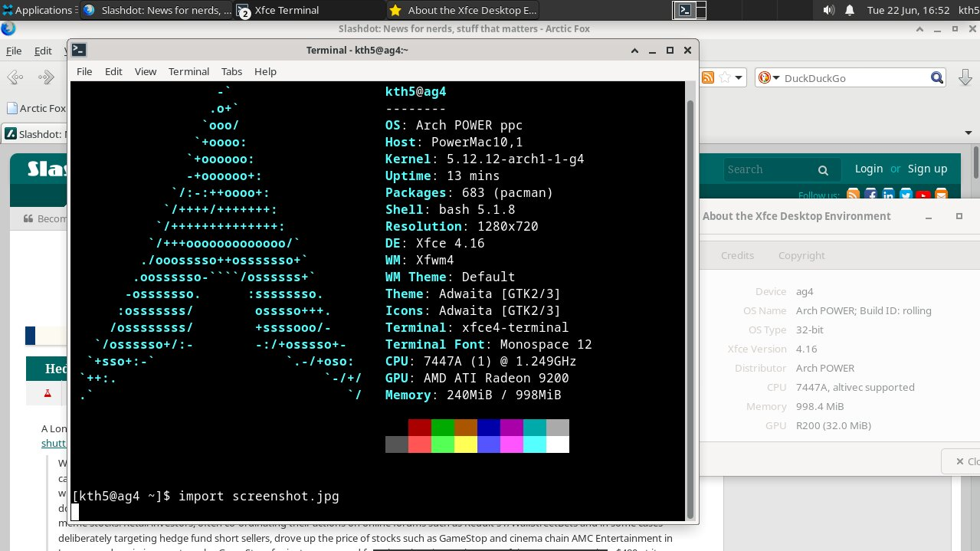980x551 pixels.
Task: Roll up the Terminal window with the arrow button
Action: click(x=634, y=50)
